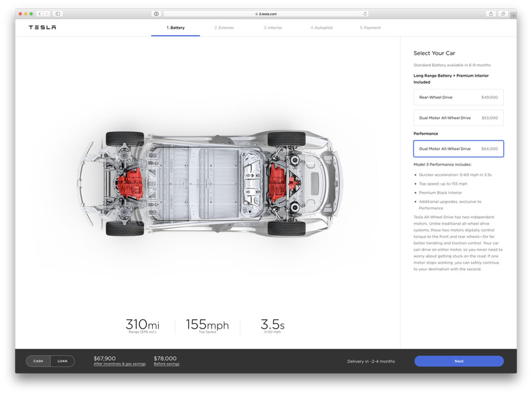Screen dimensions: 532x395
Task: Select Performance Dual Motor All-Wheel Drive $64,000
Action: tap(458, 148)
